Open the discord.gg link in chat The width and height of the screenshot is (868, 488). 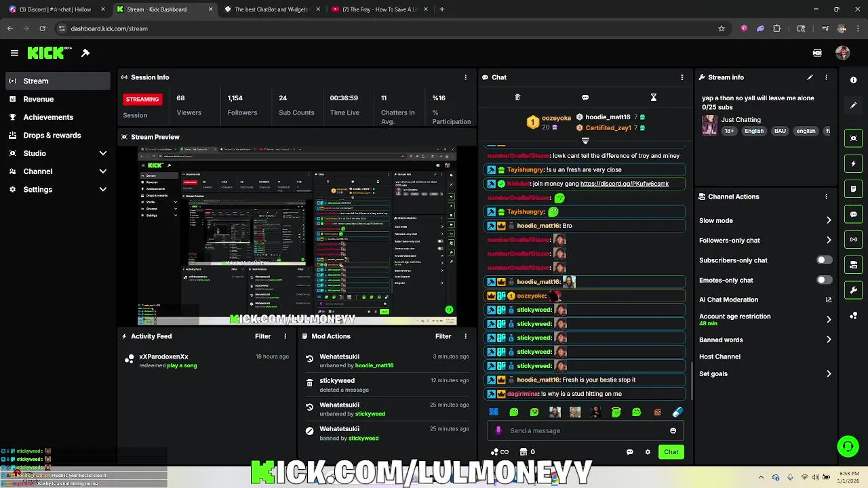click(625, 184)
